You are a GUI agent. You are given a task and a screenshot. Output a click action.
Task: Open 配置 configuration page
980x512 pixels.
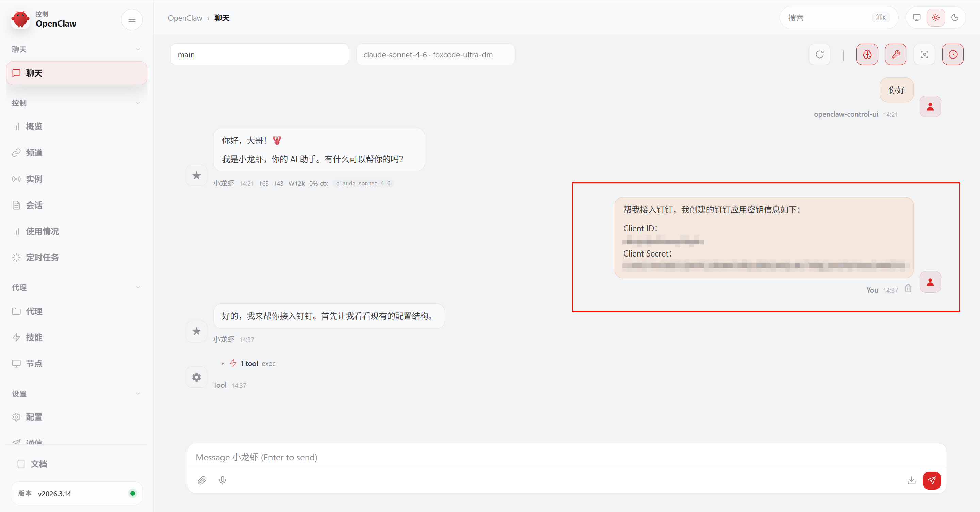click(77, 417)
